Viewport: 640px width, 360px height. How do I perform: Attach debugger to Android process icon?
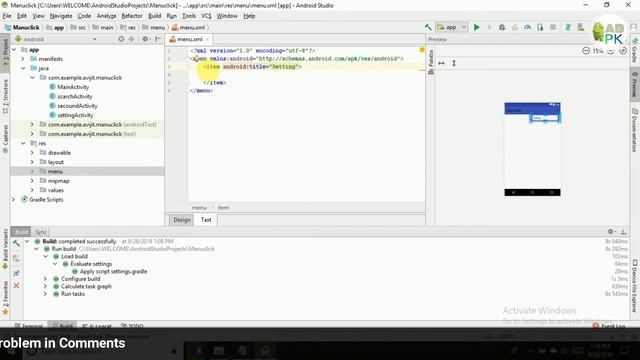click(540, 27)
